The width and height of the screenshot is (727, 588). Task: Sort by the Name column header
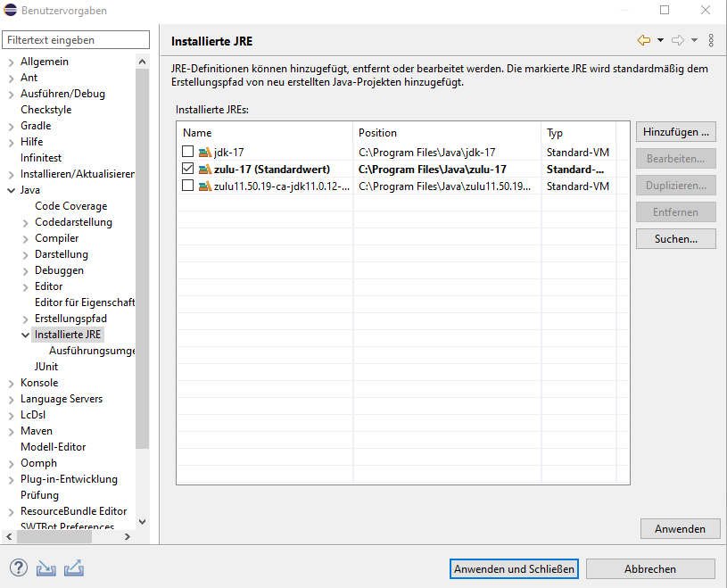tap(265, 133)
